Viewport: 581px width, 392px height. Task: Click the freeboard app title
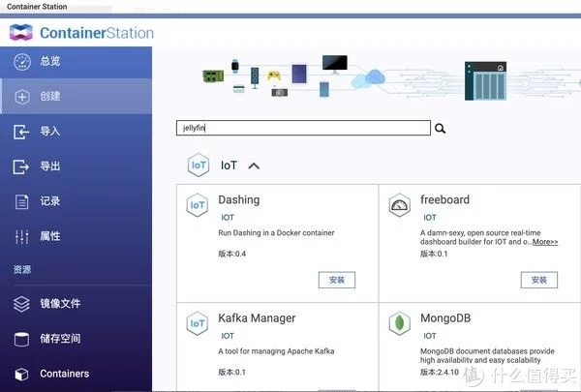point(444,199)
